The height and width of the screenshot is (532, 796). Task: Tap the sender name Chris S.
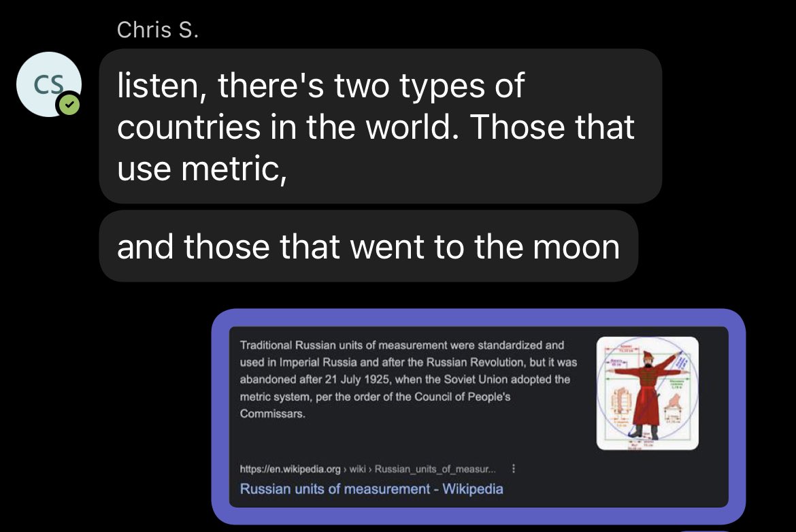158,30
